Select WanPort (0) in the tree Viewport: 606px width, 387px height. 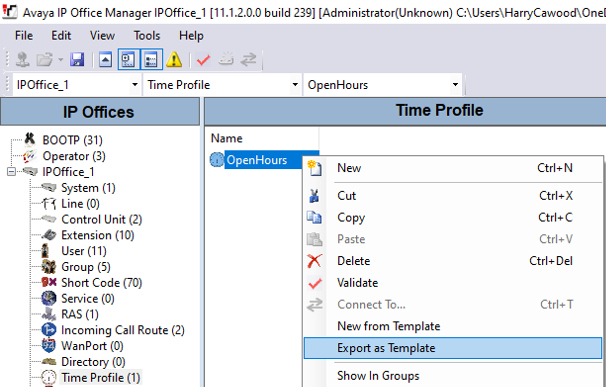click(92, 346)
